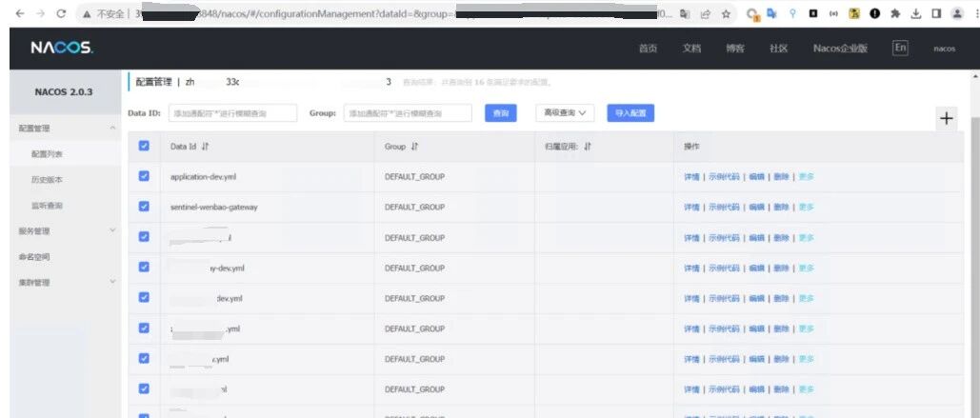The height and width of the screenshot is (418, 980).
Task: Click the translate page icon in address bar
Action: click(685, 13)
